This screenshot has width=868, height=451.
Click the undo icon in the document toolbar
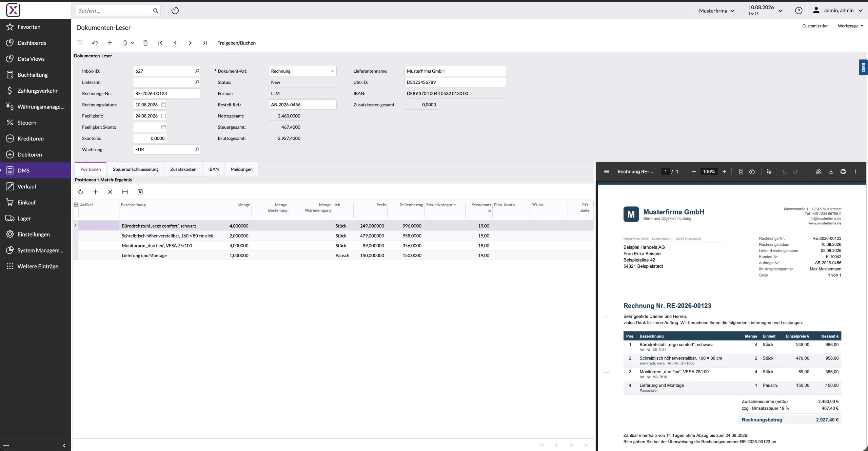pyautogui.click(x=95, y=43)
